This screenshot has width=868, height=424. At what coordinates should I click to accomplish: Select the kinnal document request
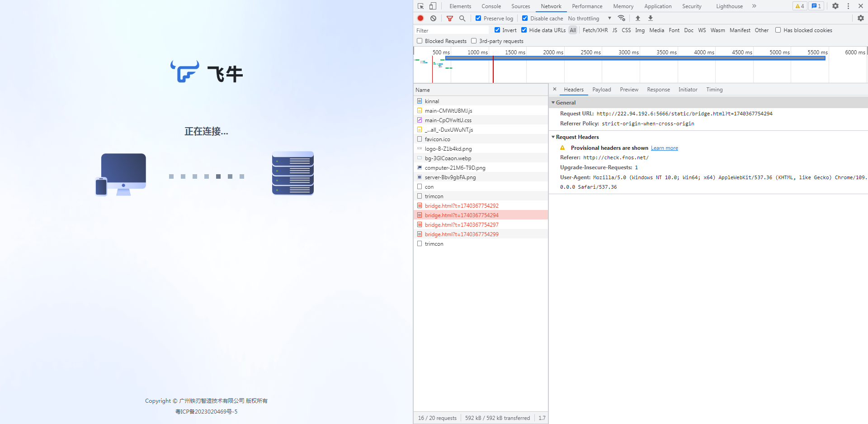[481, 101]
